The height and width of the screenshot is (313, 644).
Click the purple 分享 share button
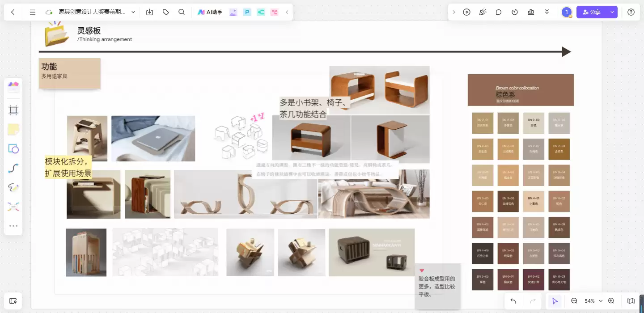[x=592, y=12]
